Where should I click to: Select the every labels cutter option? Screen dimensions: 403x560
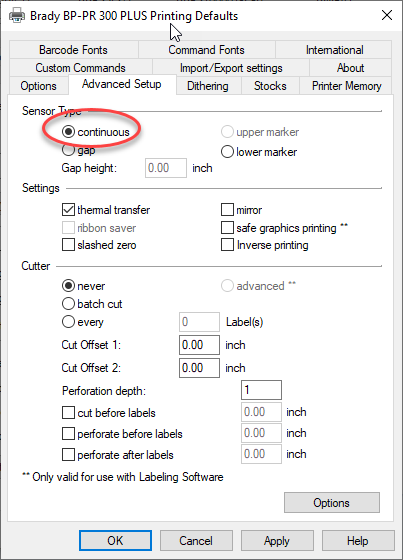(x=83, y=322)
